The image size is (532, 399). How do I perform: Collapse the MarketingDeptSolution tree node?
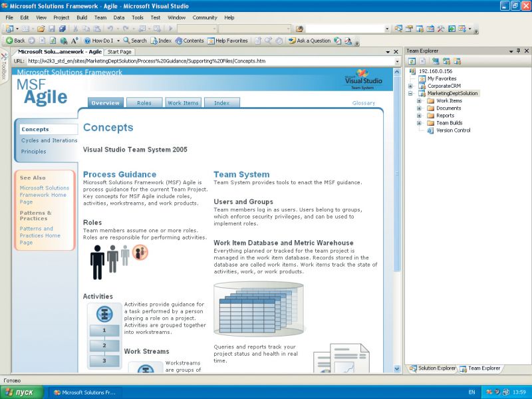coord(410,94)
